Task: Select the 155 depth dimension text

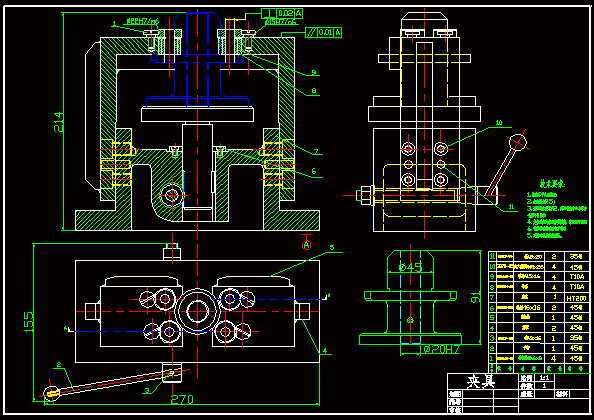Action: tap(29, 322)
